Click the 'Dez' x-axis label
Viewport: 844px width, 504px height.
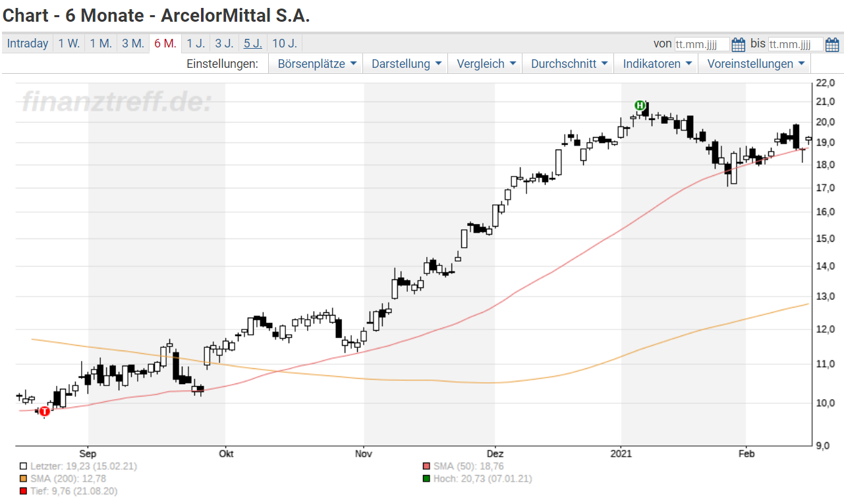coord(495,453)
